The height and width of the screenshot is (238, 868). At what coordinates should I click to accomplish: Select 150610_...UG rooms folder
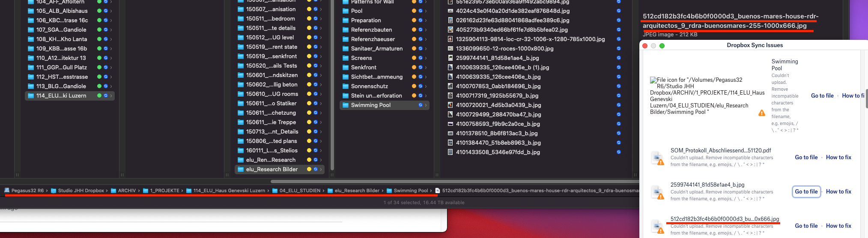(x=279, y=94)
